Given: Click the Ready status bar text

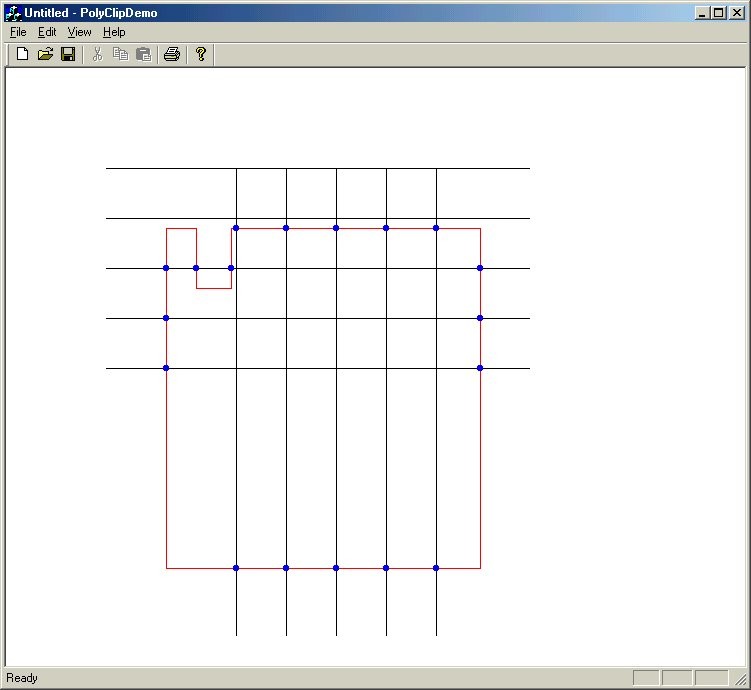Looking at the screenshot, I should 22,678.
